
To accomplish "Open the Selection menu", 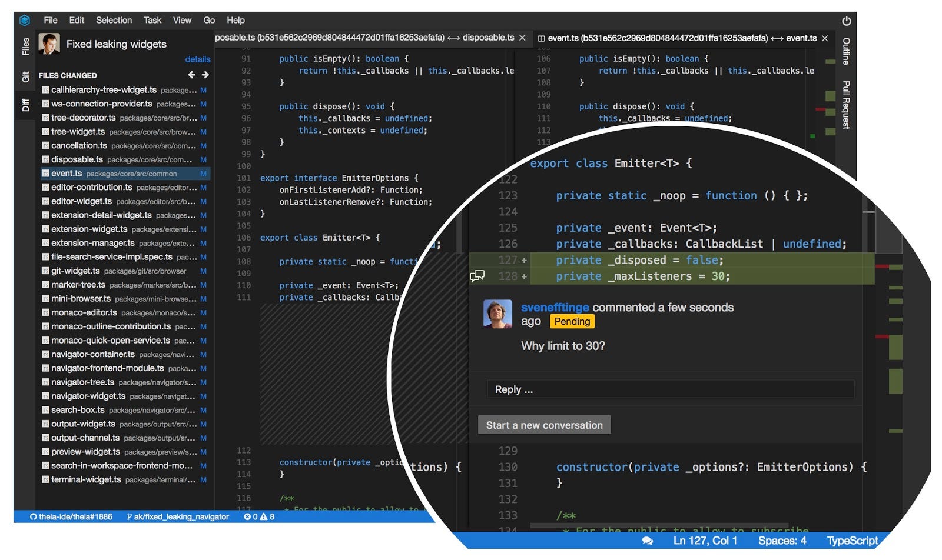I will coord(114,20).
